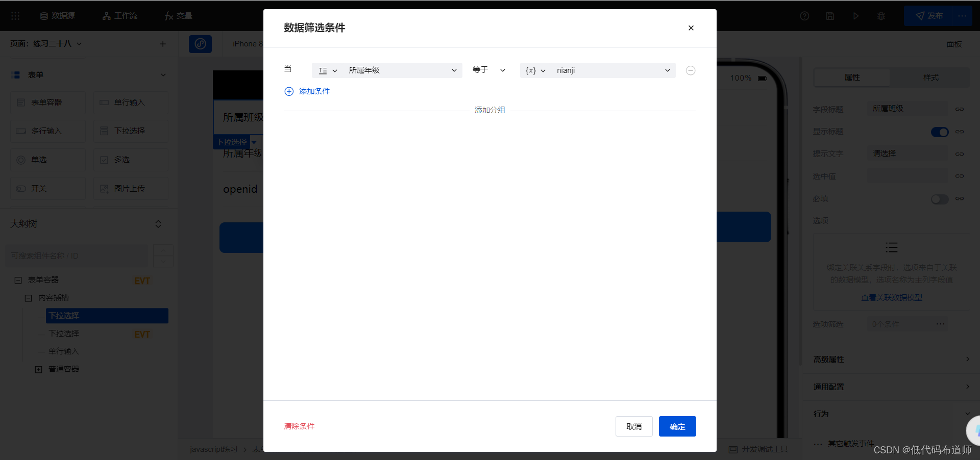This screenshot has width=980, height=460.
Task: Expand the 高级属性 section
Action: point(891,360)
